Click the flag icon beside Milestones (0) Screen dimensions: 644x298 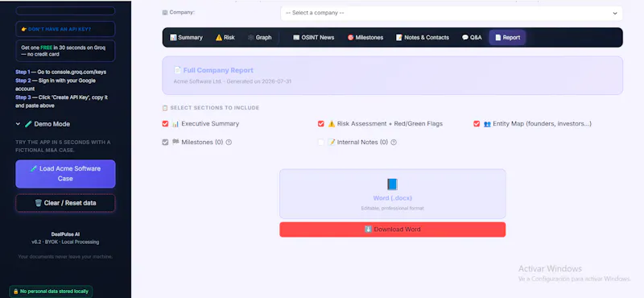175,143
